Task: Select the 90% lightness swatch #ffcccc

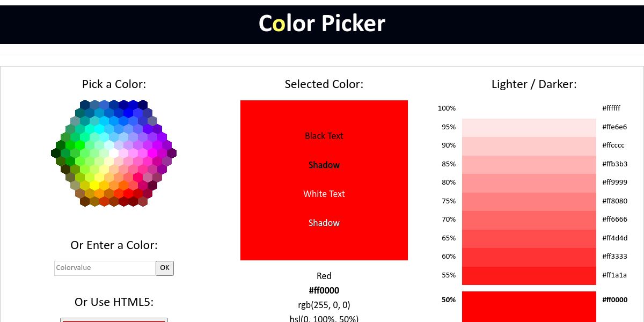Action: pos(529,145)
